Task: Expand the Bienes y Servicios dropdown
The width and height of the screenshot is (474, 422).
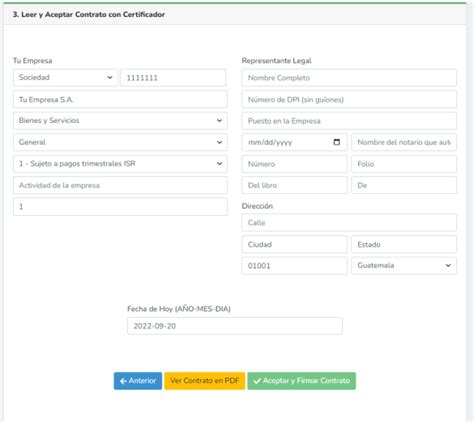Action: click(x=120, y=121)
